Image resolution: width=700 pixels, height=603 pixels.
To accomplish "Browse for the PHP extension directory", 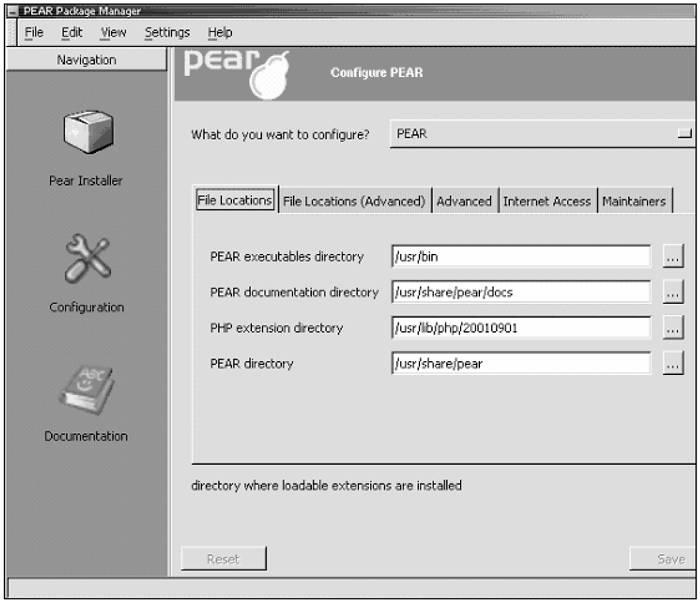I will tap(673, 328).
